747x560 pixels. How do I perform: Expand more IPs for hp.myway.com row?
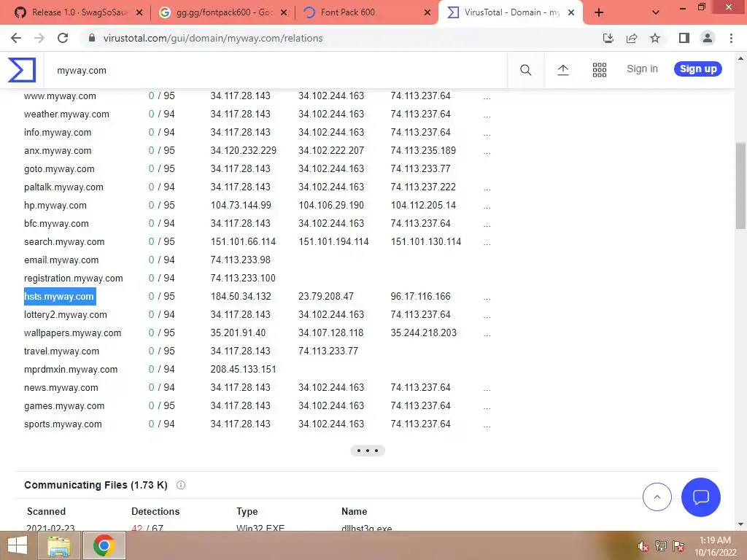[x=487, y=207]
